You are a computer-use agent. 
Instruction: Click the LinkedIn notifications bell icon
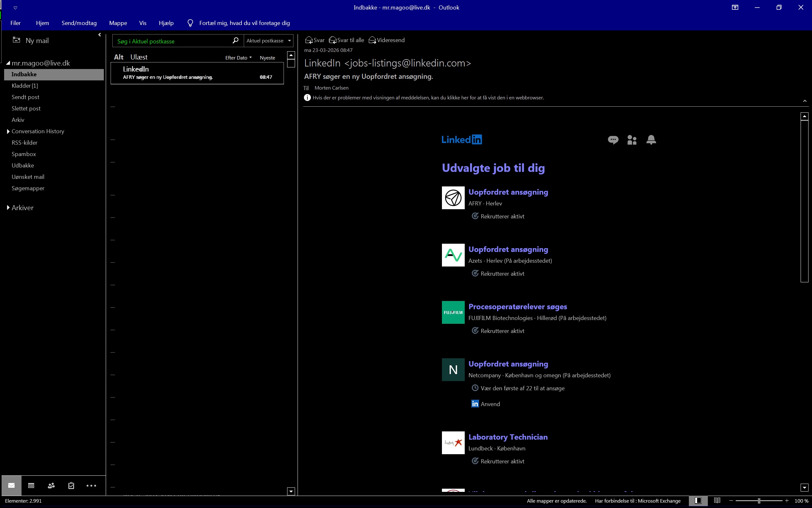pos(651,140)
